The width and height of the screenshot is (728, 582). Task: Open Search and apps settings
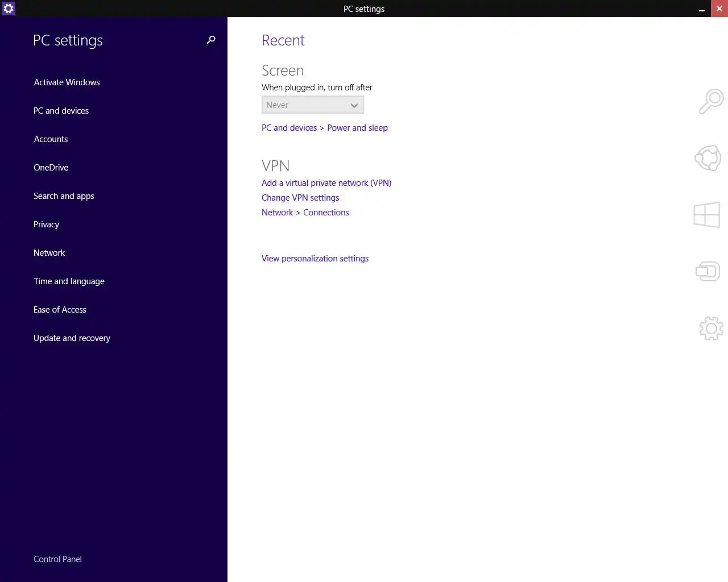click(x=64, y=196)
